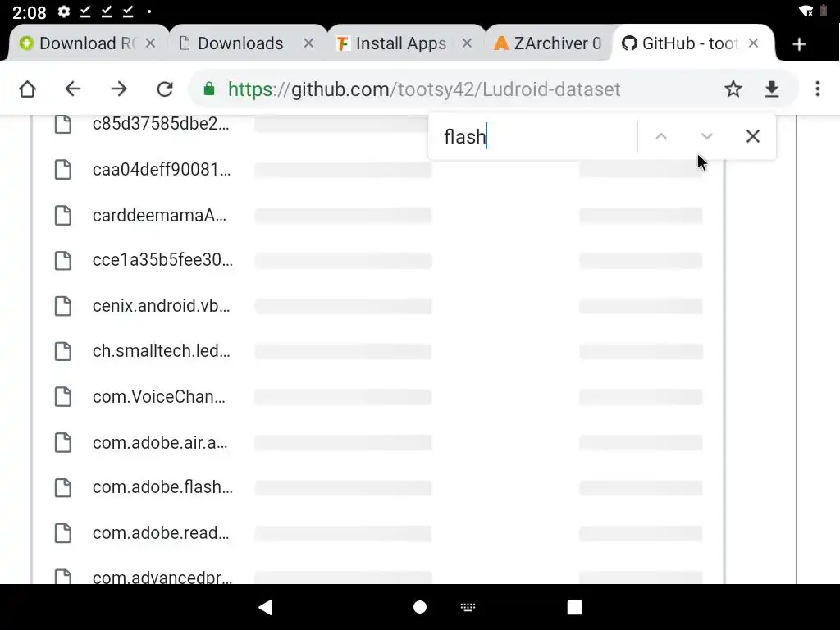
Task: Go to browser home page
Action: coord(27,89)
